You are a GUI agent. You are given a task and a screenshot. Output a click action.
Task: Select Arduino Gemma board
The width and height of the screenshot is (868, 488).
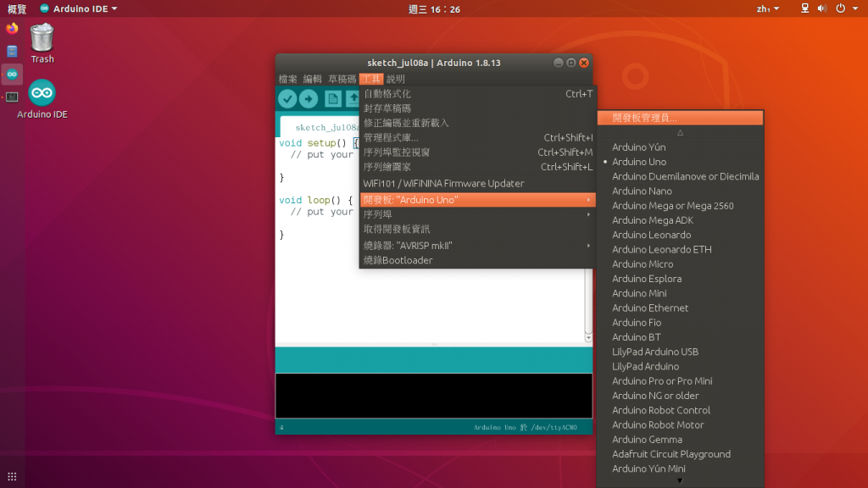point(681,440)
